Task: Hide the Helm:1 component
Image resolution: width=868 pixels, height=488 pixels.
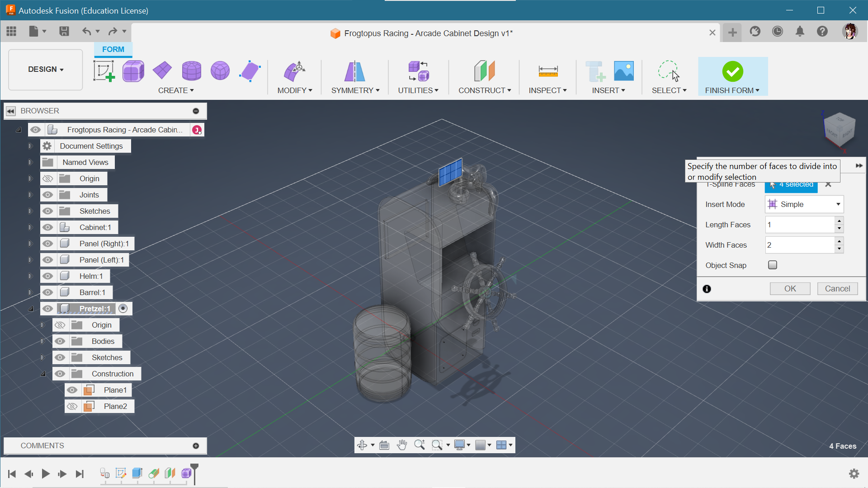Action: 48,276
